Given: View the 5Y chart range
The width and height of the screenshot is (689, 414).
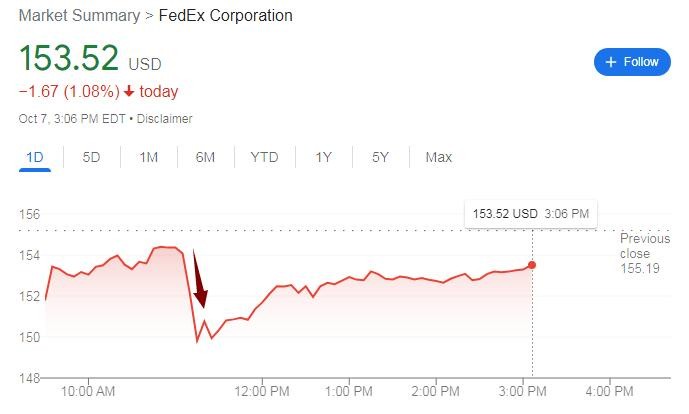Looking at the screenshot, I should (x=380, y=157).
